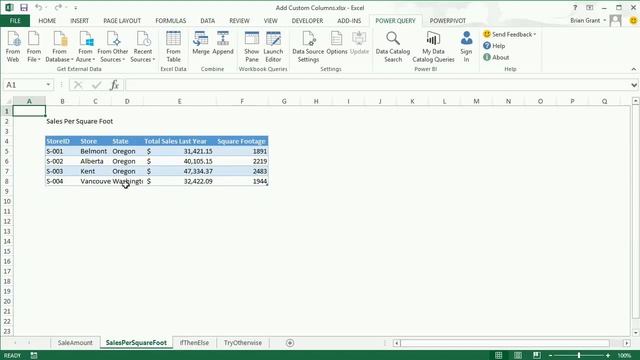Viewport: 640px width, 360px height.
Task: Click the macro recording icon in status bar
Action: click(x=34, y=356)
